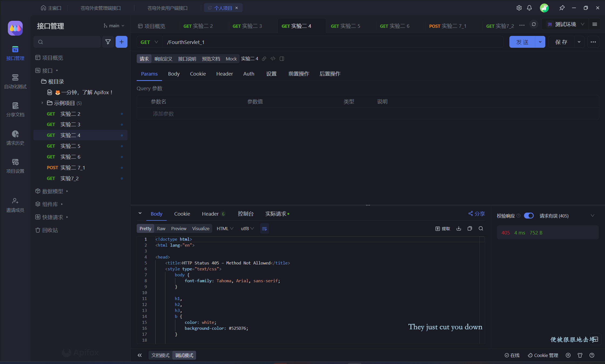The image size is (605, 364).
Task: Open the 请求历史 sidebar section
Action: pyautogui.click(x=15, y=138)
